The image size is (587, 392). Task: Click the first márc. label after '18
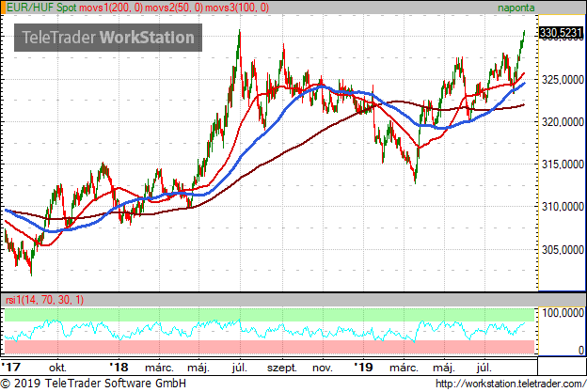[160, 368]
